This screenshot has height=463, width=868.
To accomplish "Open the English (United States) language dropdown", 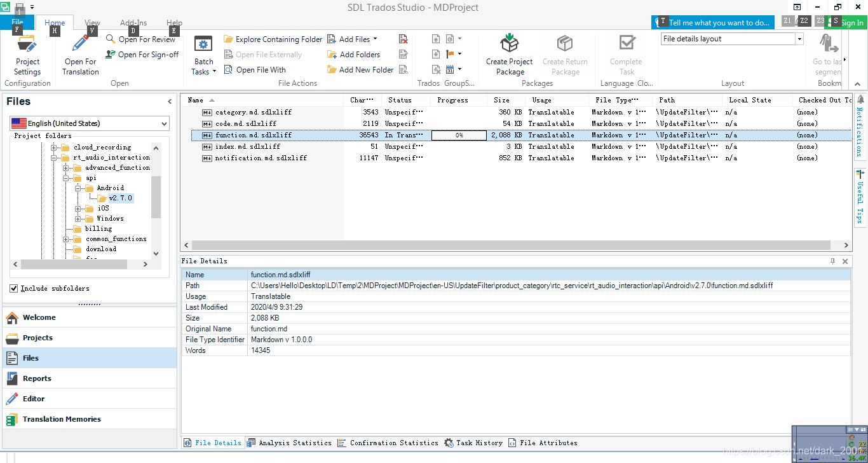I will (90, 123).
